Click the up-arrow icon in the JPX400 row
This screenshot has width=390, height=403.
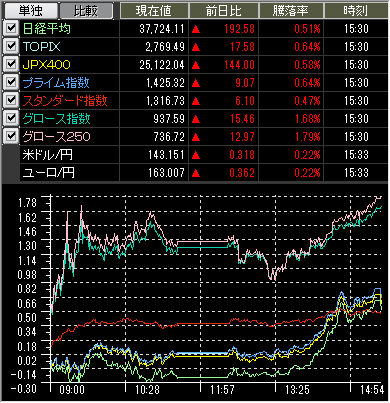coord(196,65)
